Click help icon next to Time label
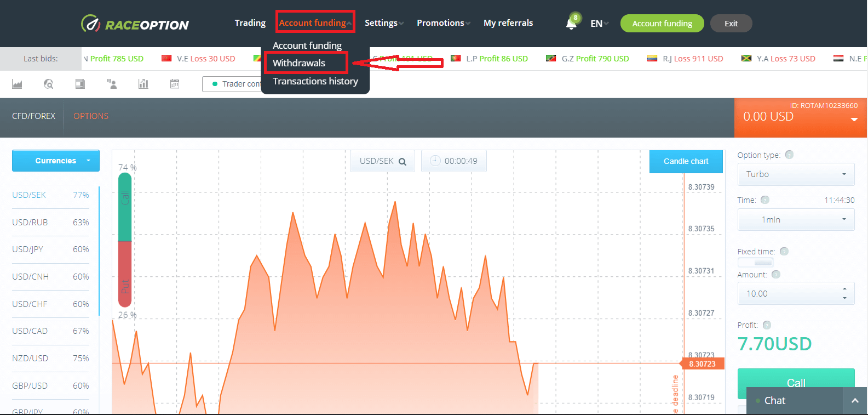 coord(765,200)
